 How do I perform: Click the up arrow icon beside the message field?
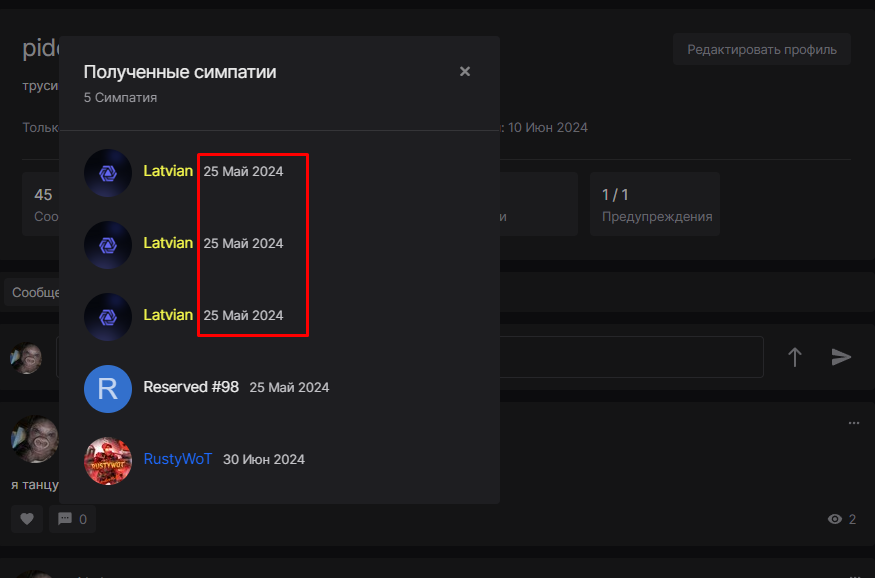click(x=795, y=357)
